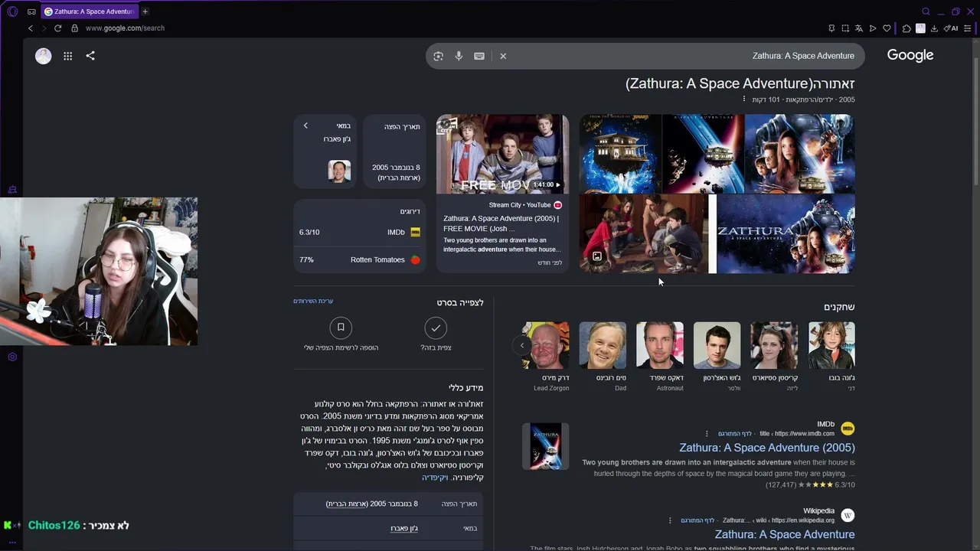Open the tab search magnifier in title bar

point(926,11)
